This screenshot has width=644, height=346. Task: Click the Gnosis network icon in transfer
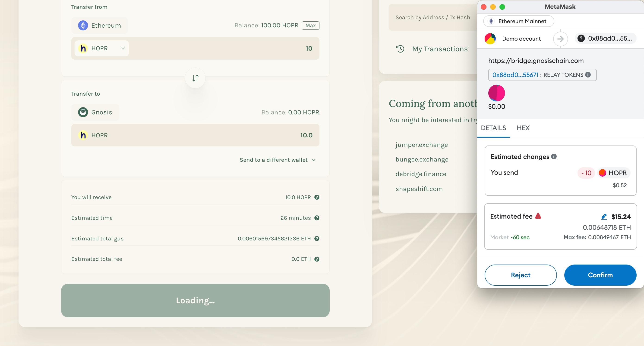pos(83,112)
